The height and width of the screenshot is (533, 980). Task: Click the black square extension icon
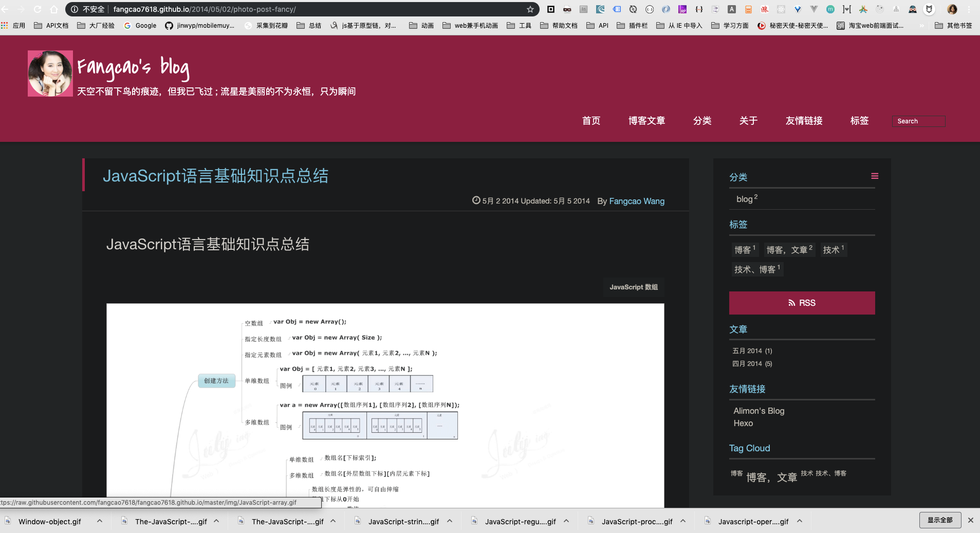coord(551,9)
